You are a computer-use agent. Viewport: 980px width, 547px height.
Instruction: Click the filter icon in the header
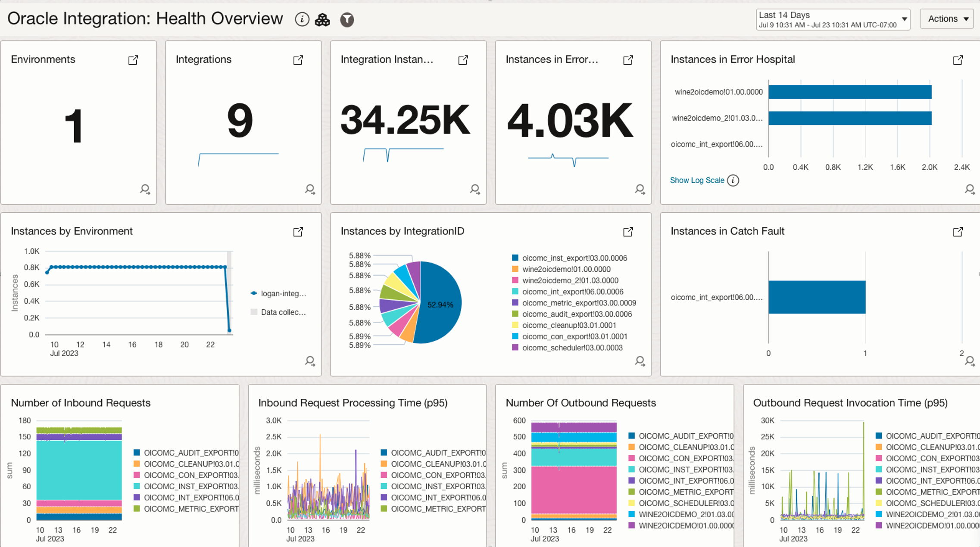pos(347,19)
